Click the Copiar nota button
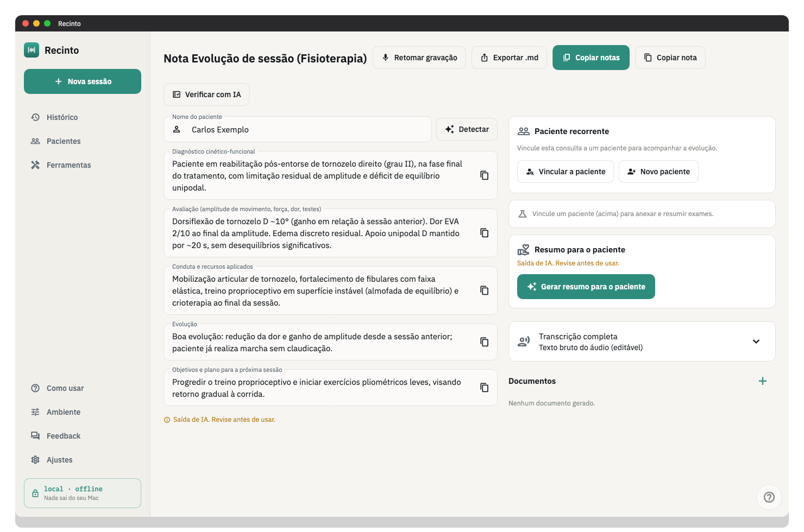 (x=670, y=58)
